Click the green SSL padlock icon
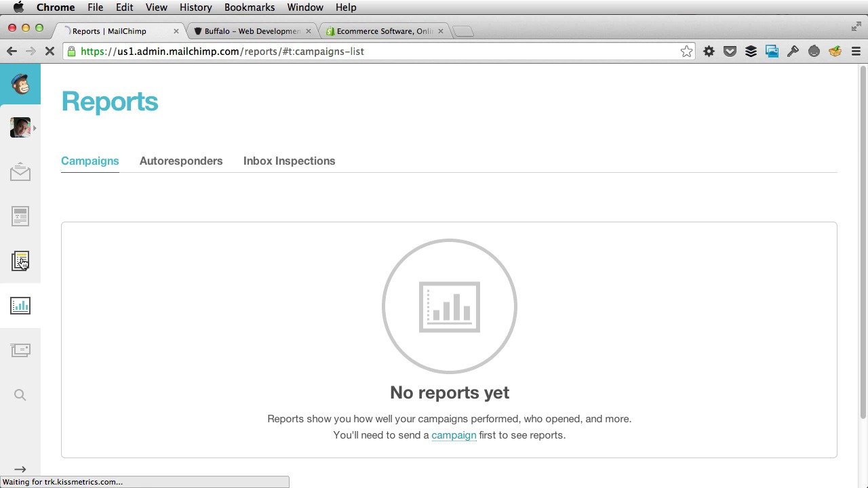Screen dimensions: 868x488 72,52
